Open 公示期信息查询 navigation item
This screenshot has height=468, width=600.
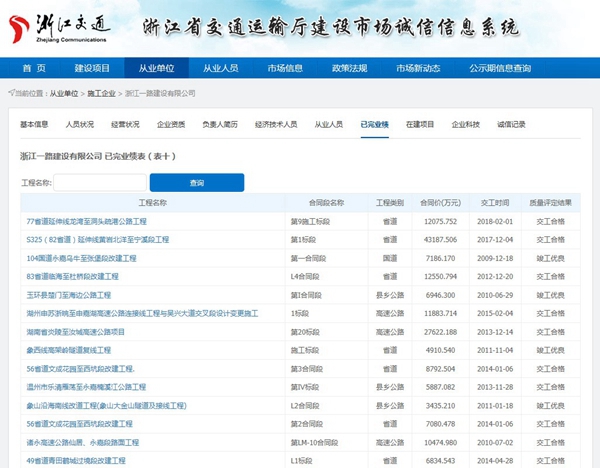point(500,68)
